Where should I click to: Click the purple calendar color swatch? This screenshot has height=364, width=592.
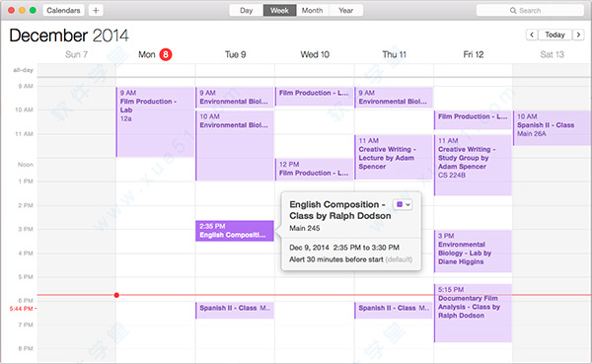(x=400, y=204)
